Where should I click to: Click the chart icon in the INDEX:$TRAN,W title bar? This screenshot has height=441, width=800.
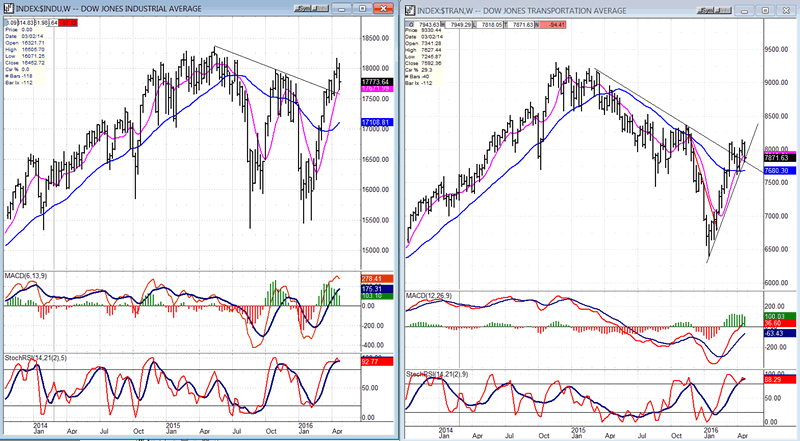coord(408,9)
